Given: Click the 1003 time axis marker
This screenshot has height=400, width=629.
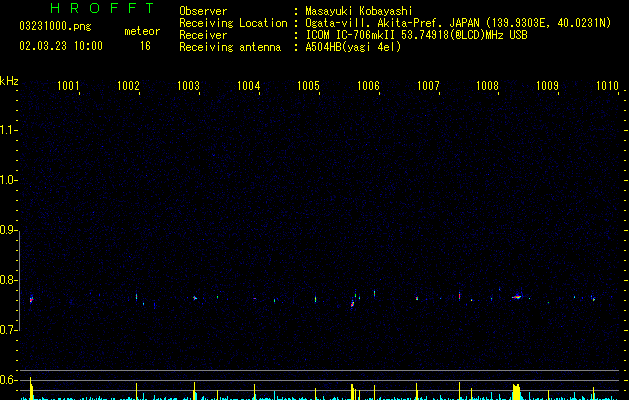Looking at the screenshot, I should pyautogui.click(x=188, y=85).
